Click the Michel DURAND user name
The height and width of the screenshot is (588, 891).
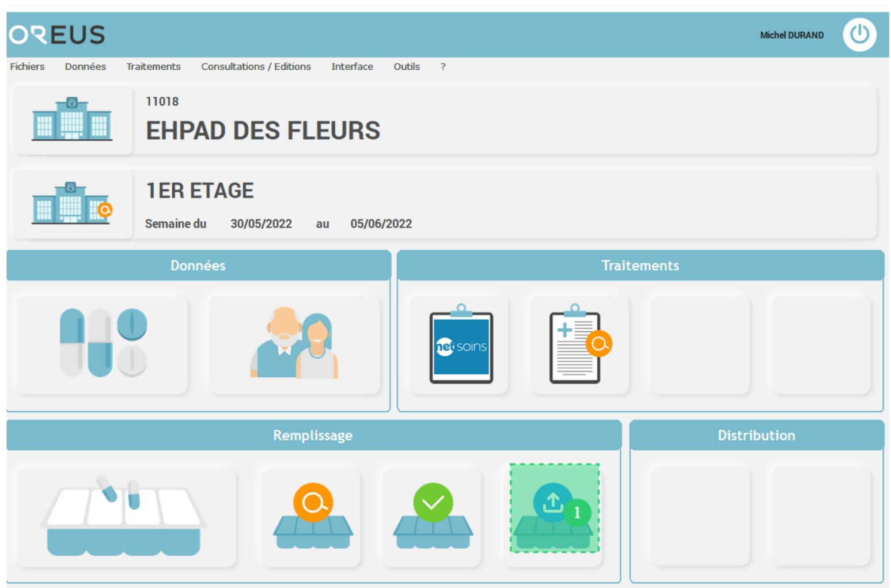pos(791,35)
